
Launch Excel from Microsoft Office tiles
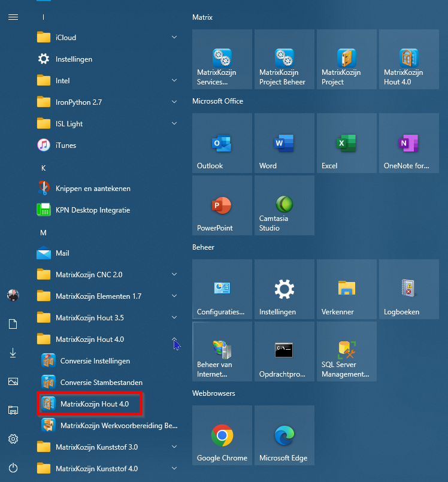346,143
